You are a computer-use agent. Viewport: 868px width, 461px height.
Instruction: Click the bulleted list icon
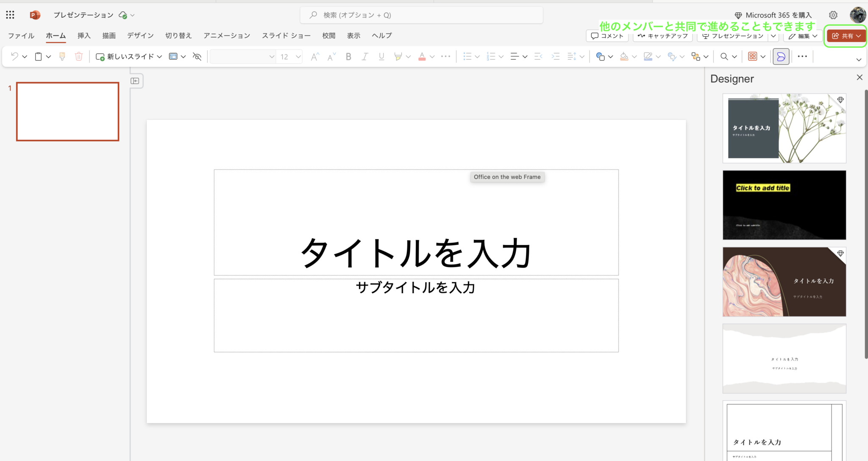point(468,56)
